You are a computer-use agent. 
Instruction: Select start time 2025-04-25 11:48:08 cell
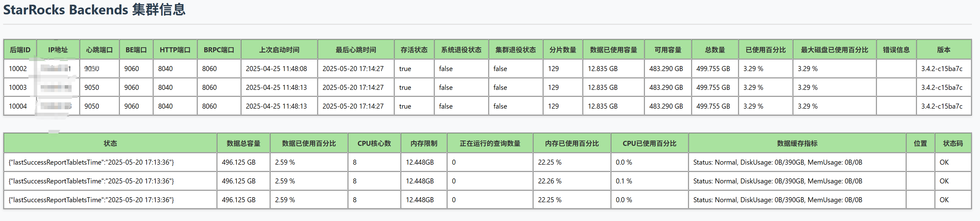(276, 69)
